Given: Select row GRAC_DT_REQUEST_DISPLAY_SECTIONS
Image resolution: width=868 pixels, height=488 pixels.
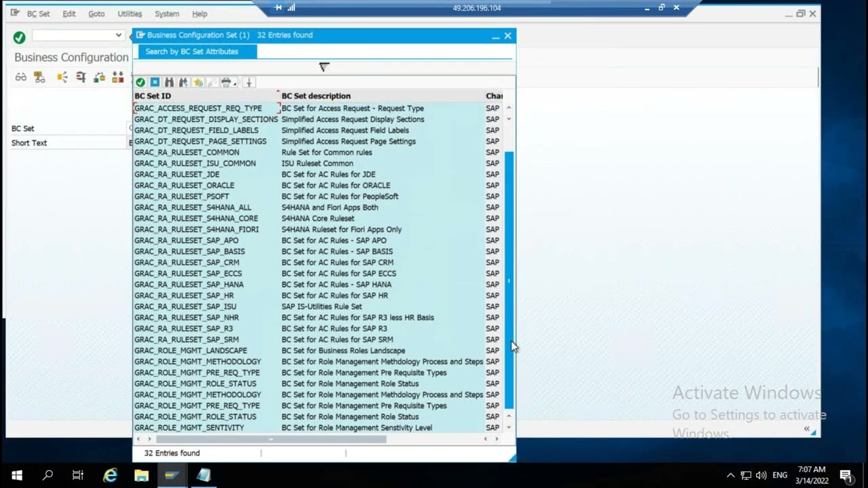Looking at the screenshot, I should (x=206, y=119).
